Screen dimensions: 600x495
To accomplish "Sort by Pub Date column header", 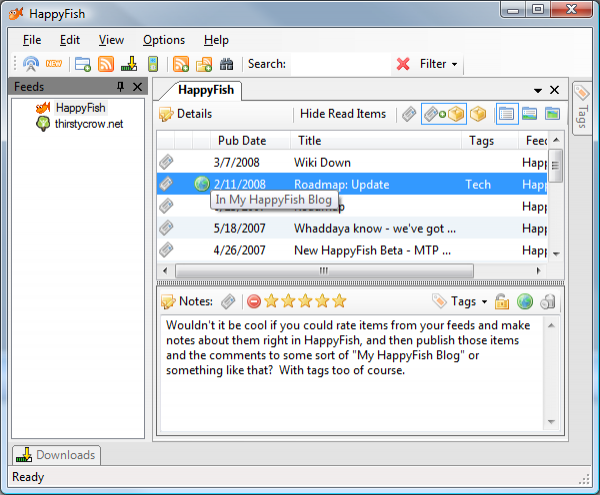I will (250, 141).
